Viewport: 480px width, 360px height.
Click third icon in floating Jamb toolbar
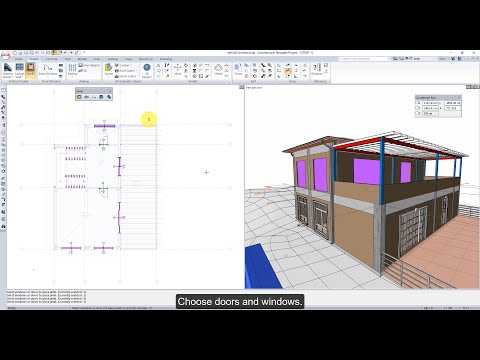(x=94, y=97)
